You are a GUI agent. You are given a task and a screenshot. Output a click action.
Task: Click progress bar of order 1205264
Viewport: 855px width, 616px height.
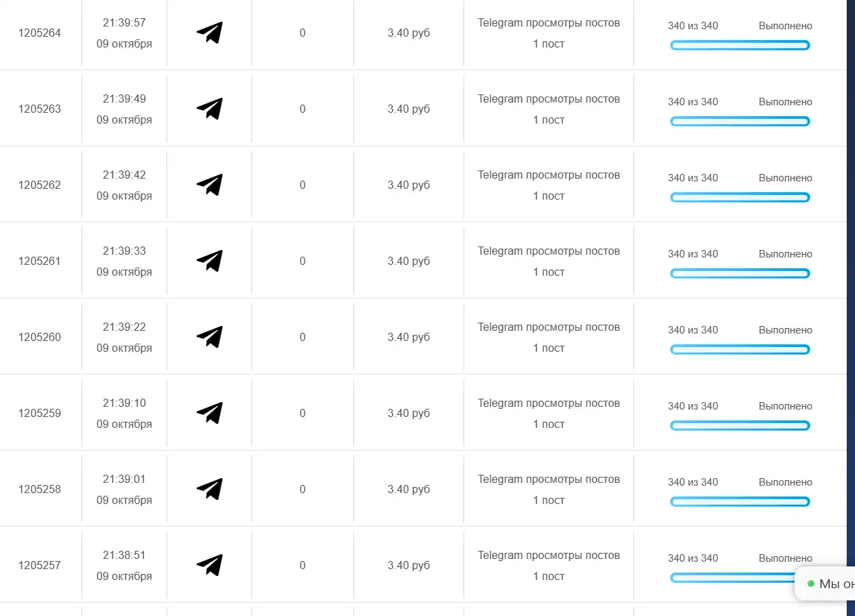(x=740, y=46)
